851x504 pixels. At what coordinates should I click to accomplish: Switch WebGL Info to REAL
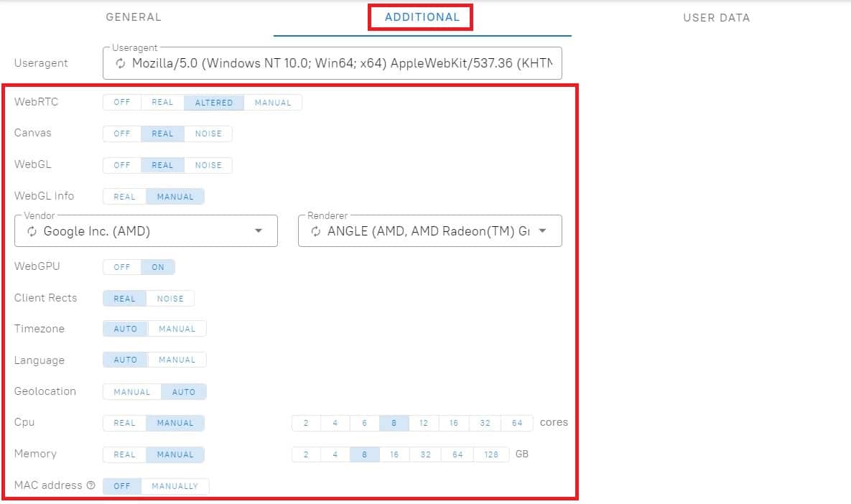tap(124, 197)
